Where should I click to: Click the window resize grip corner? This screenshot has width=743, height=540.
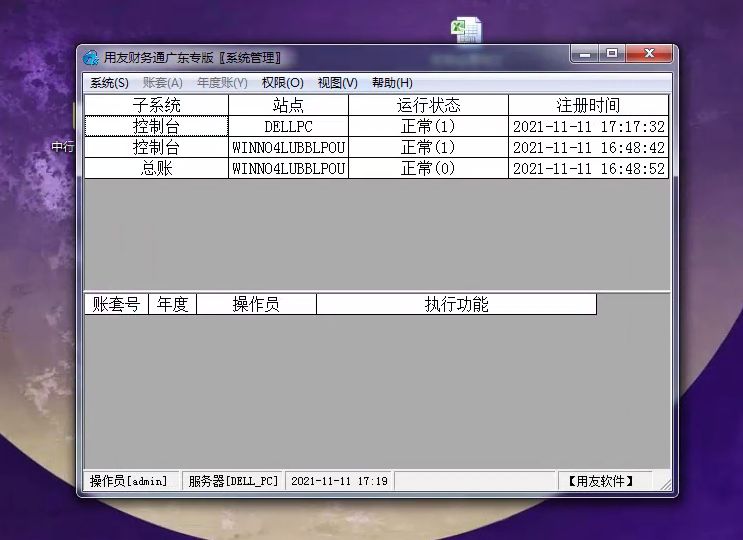tap(666, 484)
